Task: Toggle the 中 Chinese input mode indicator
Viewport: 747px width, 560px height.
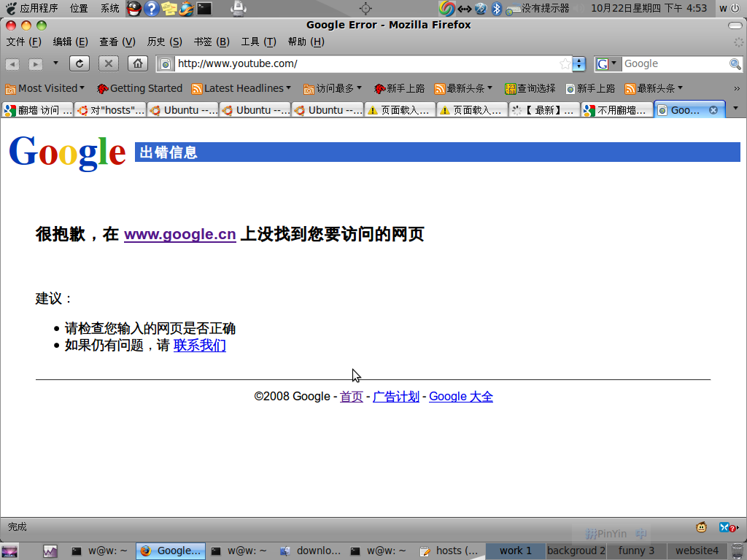Action: 641,534
